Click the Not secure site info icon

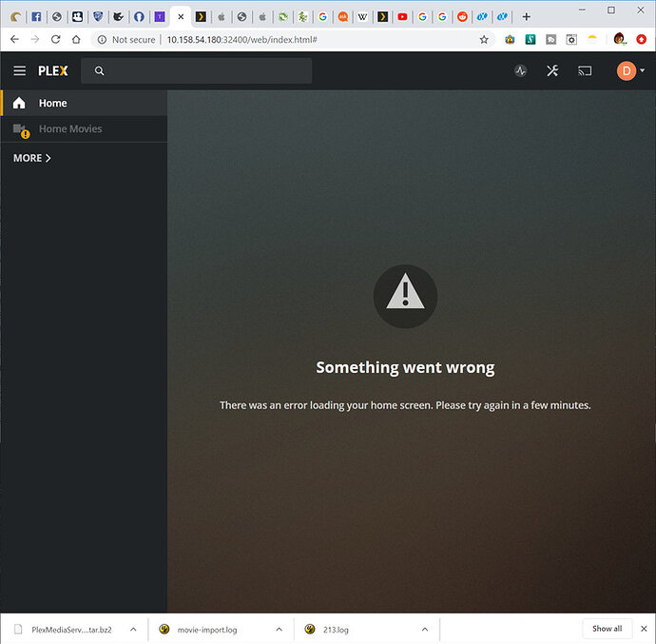[102, 40]
